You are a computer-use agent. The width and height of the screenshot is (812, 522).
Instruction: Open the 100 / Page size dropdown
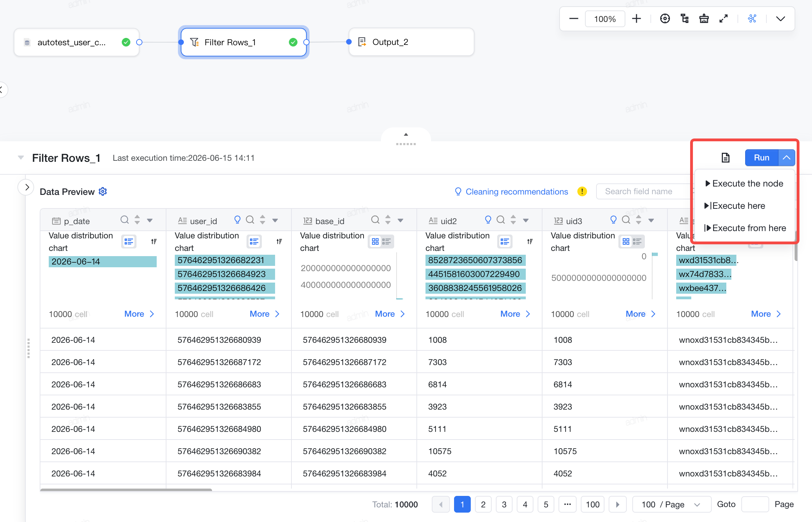[x=671, y=505]
